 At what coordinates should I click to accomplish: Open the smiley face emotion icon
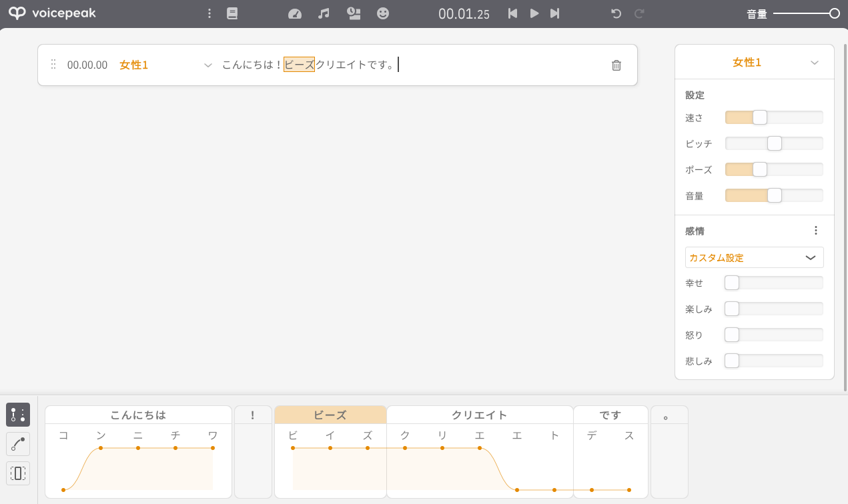[383, 13]
